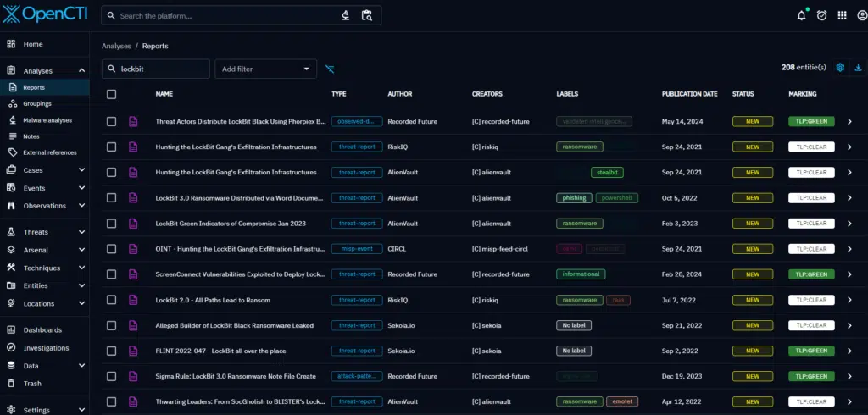868x415 pixels.
Task: Open the FLINT 2022-047 LockBit all over the place report
Action: (x=220, y=351)
